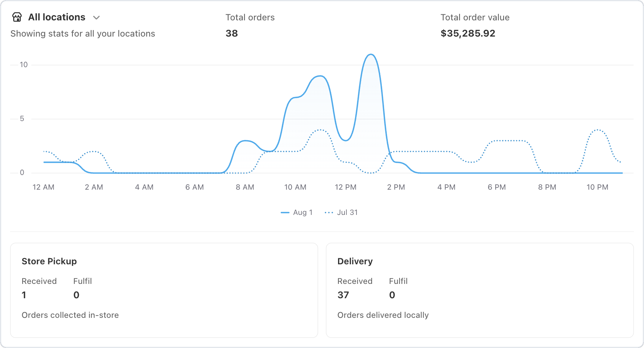Open the All locations selector label
Image resolution: width=644 pixels, height=348 pixels.
click(x=57, y=17)
